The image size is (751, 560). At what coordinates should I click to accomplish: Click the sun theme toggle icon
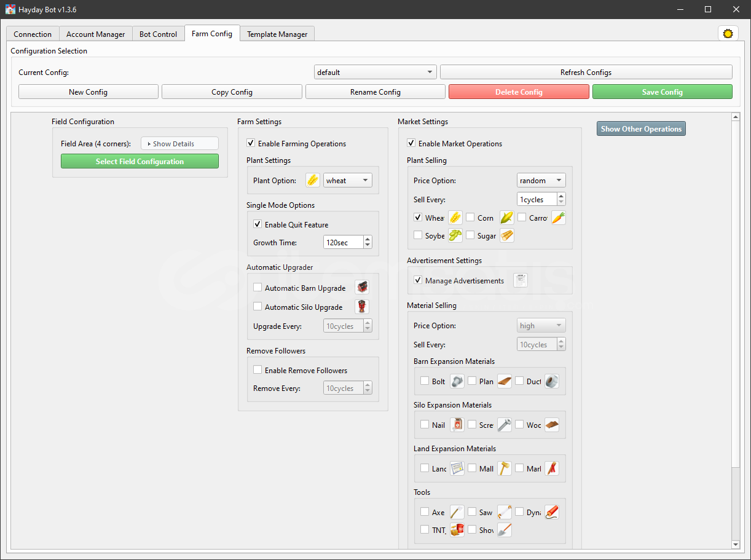728,34
